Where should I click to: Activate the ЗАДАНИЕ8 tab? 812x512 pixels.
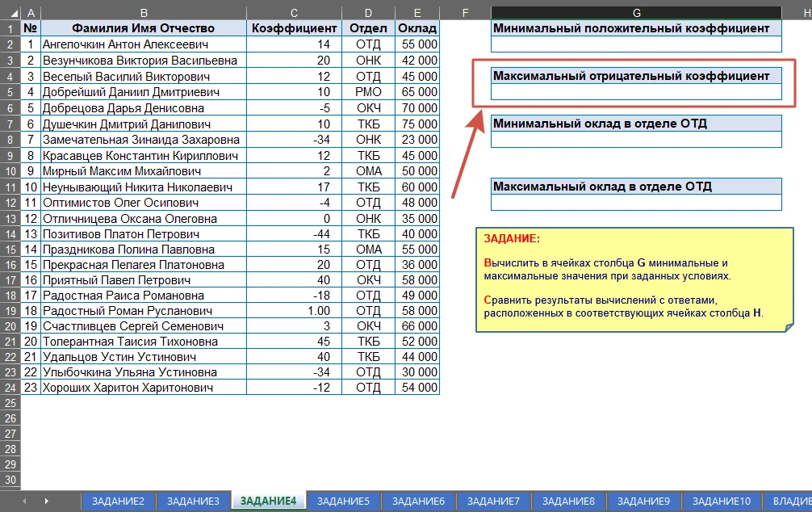coord(568,502)
